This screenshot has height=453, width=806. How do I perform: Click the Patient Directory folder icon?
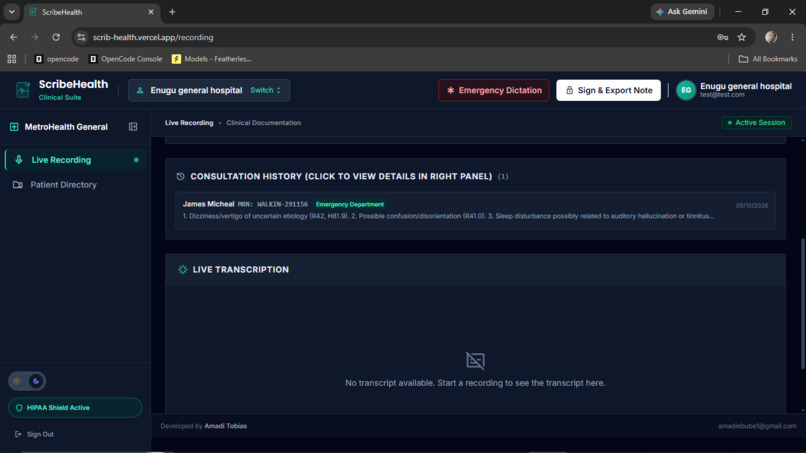pyautogui.click(x=17, y=185)
